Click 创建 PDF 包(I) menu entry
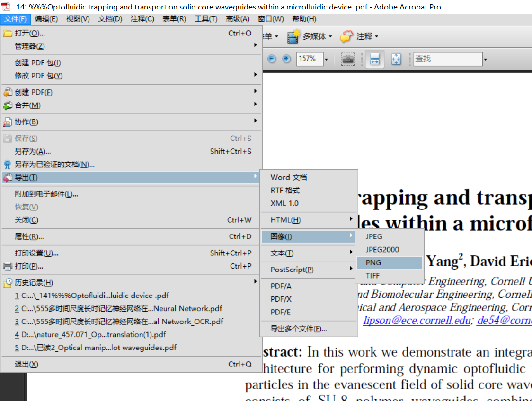Image resolution: width=532 pixels, height=401 pixels. click(131, 63)
